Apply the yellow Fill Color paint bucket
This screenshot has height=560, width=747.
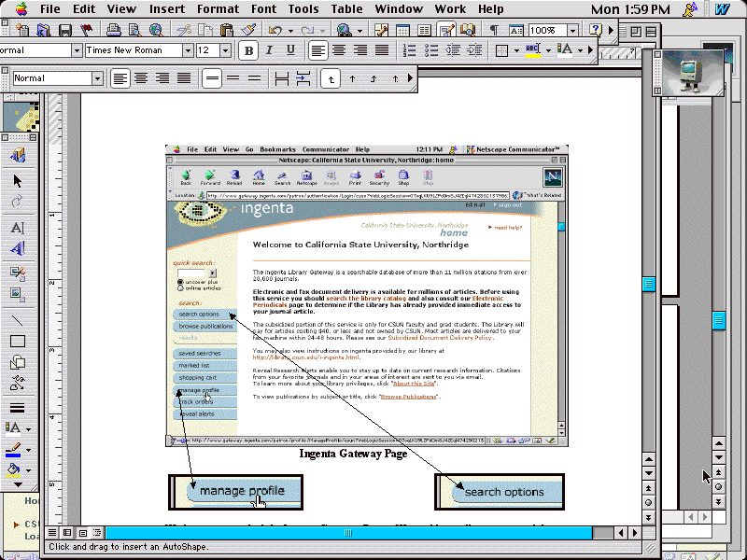[13, 470]
